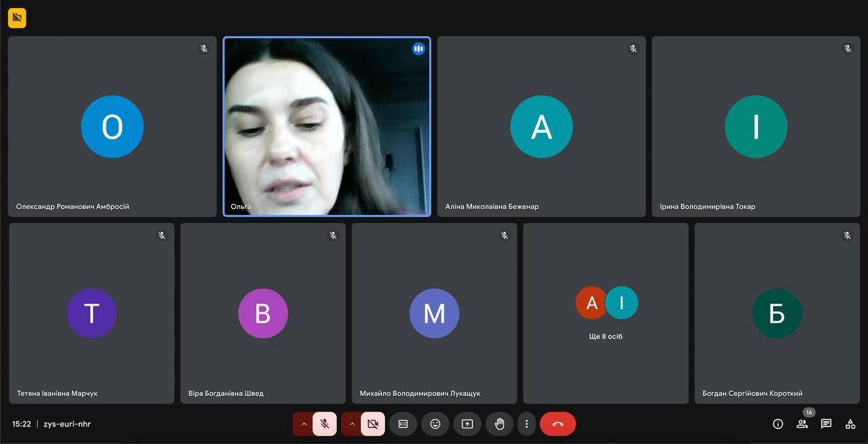Click the meeting code zys-euri-nhr
Viewport: 868px width, 444px height.
point(67,424)
